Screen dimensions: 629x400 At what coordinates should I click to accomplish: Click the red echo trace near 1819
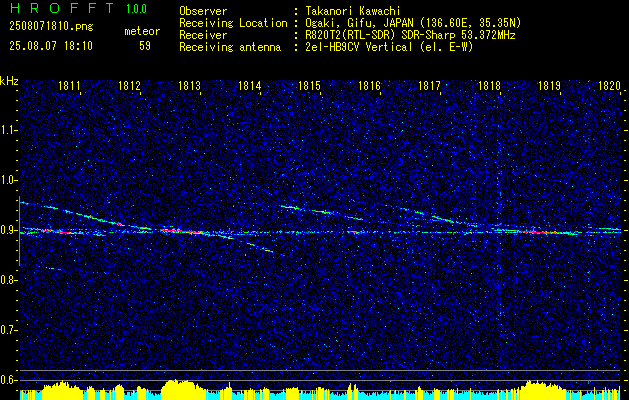click(542, 231)
